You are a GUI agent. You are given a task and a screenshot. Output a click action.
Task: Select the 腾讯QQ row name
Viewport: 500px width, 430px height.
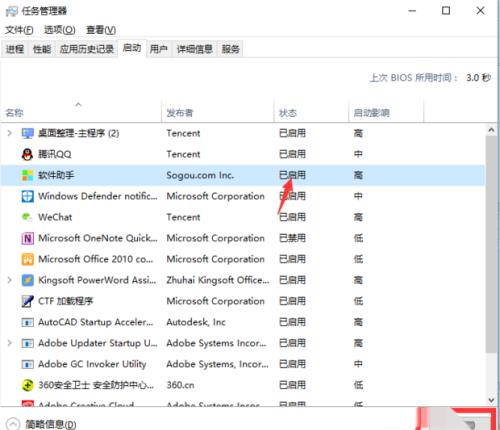(x=55, y=154)
